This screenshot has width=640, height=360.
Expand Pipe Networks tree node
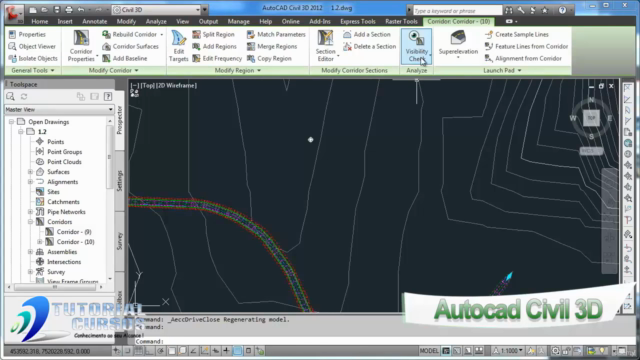pos(30,212)
